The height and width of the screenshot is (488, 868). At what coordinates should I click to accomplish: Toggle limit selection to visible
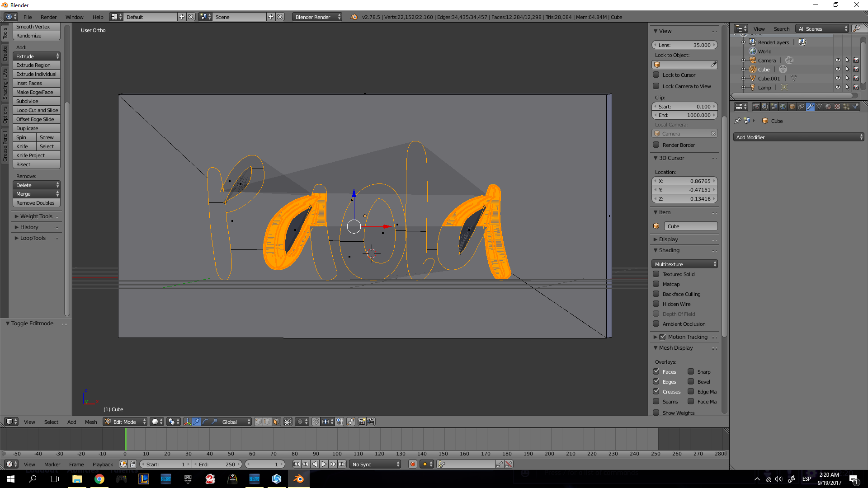click(x=288, y=422)
